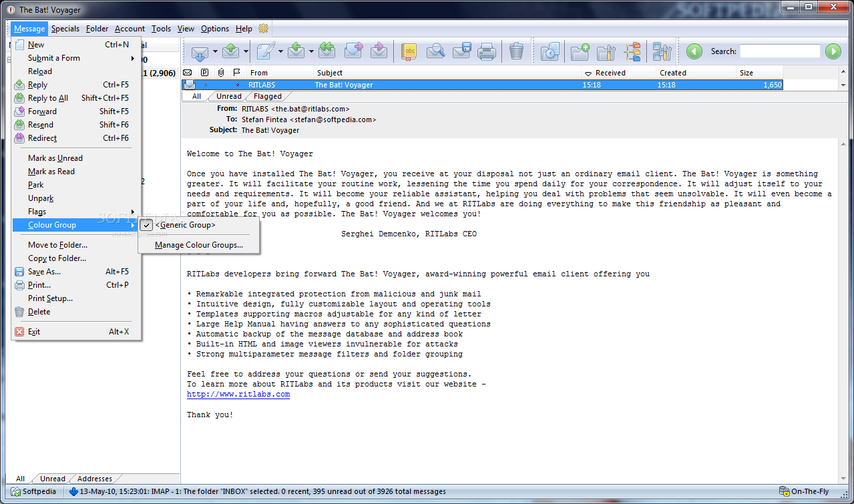Click the account preferences tools icon
This screenshot has height=504, width=854.
click(x=662, y=51)
